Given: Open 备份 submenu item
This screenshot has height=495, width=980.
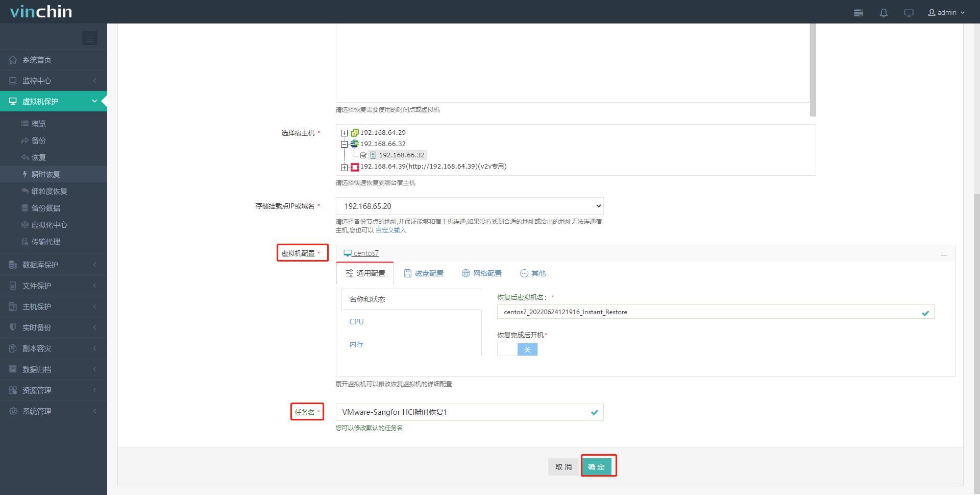Looking at the screenshot, I should pyautogui.click(x=54, y=140).
